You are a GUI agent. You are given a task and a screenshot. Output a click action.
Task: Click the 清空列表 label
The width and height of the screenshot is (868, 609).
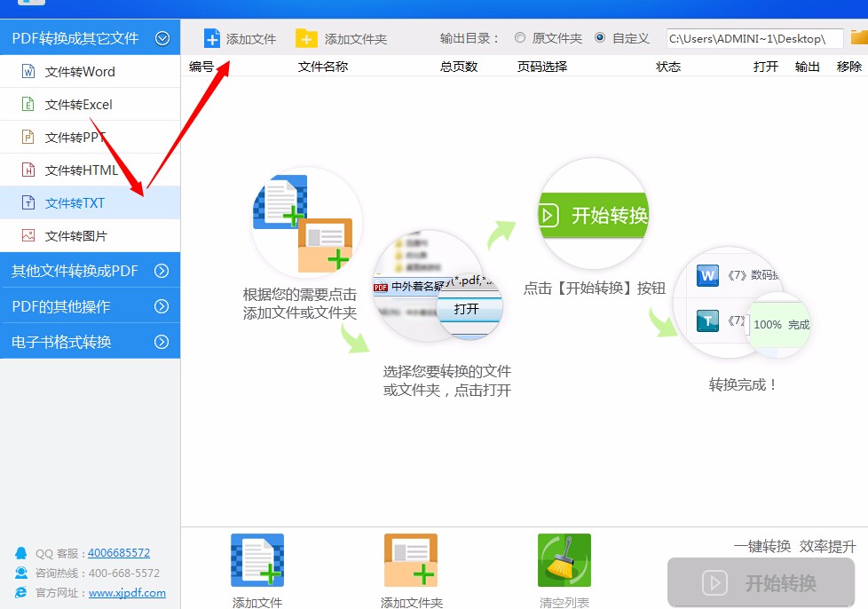pyautogui.click(x=564, y=603)
